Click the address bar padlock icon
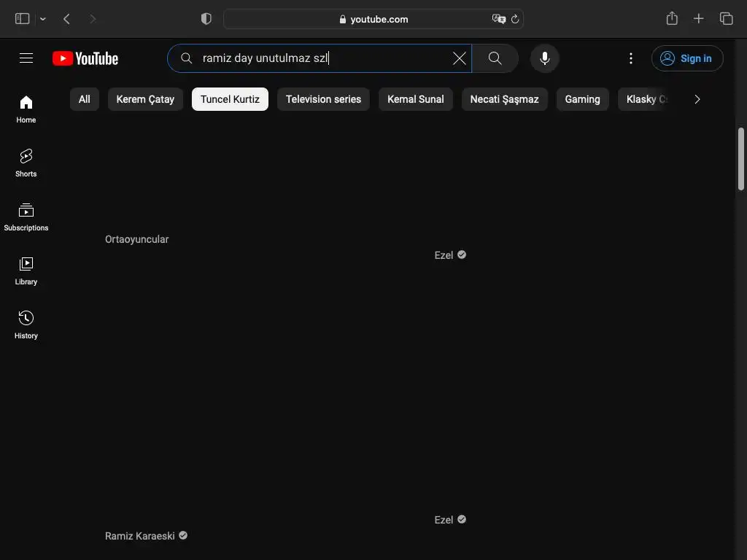The height and width of the screenshot is (560, 747). click(x=343, y=19)
